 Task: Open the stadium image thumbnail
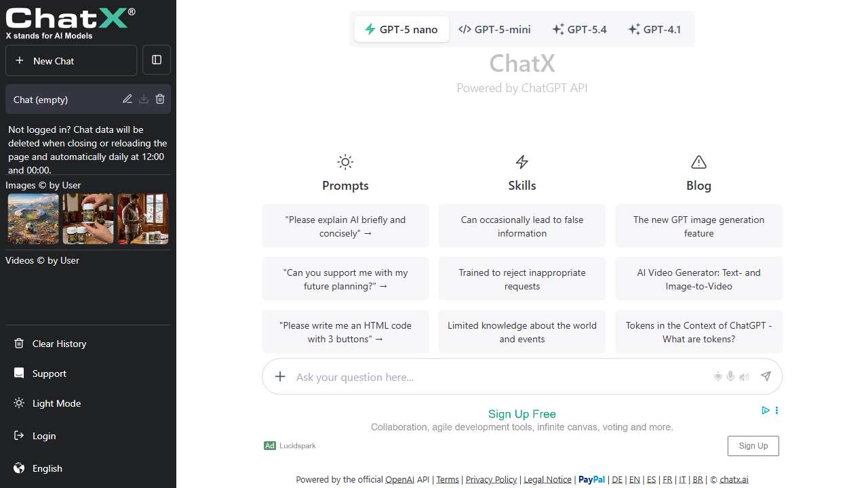click(x=33, y=219)
